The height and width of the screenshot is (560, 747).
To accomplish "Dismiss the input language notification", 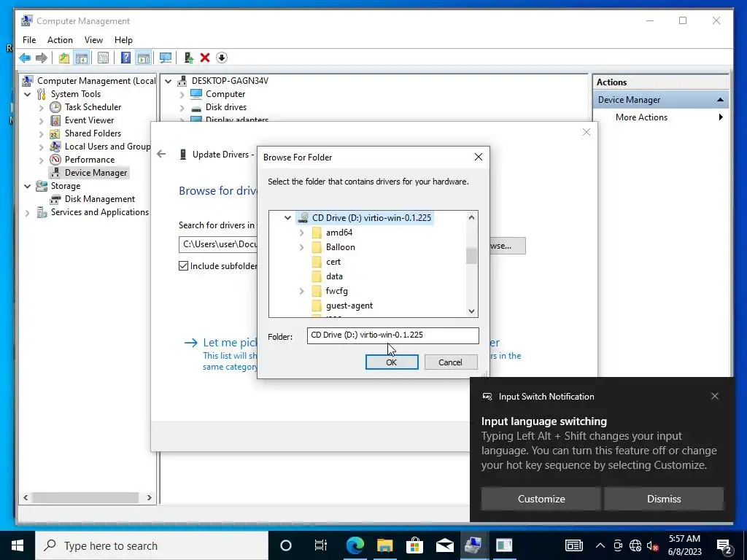I will point(664,499).
